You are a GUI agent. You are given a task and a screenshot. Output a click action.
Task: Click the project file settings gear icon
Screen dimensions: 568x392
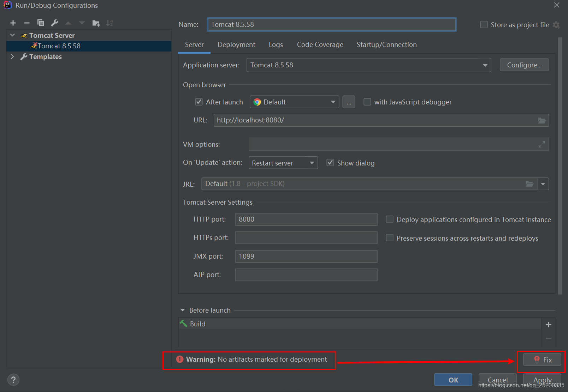click(556, 25)
